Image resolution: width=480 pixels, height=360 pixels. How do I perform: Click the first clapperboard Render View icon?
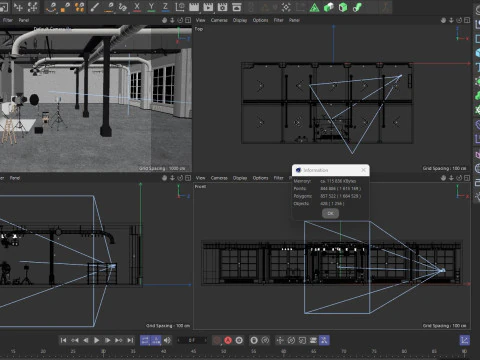(194, 7)
